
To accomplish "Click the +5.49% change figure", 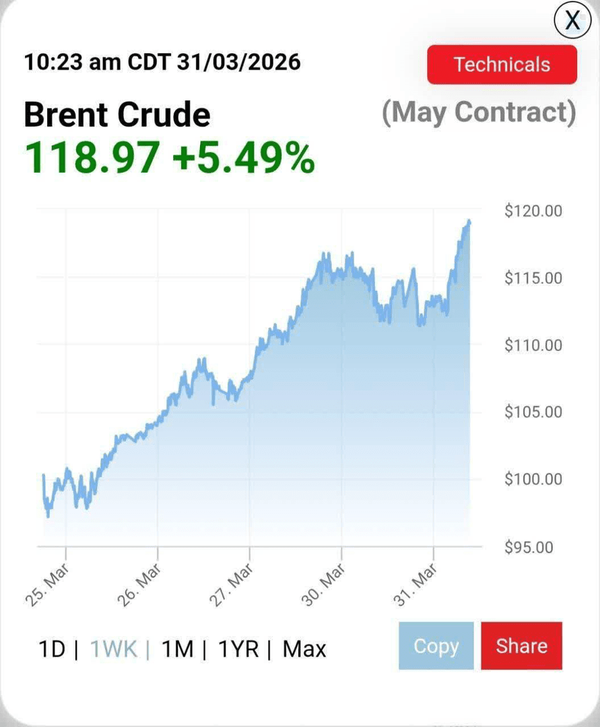I will 244,158.
